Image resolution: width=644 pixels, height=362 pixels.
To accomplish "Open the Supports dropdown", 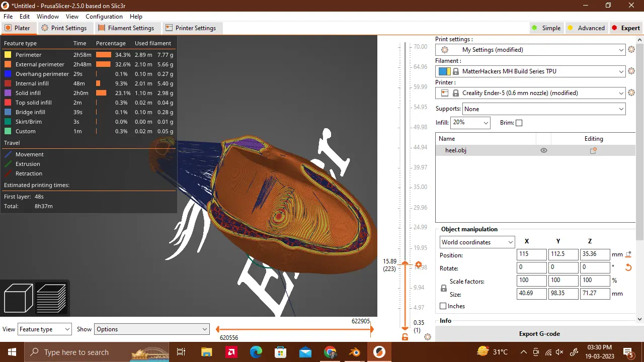I will (544, 109).
